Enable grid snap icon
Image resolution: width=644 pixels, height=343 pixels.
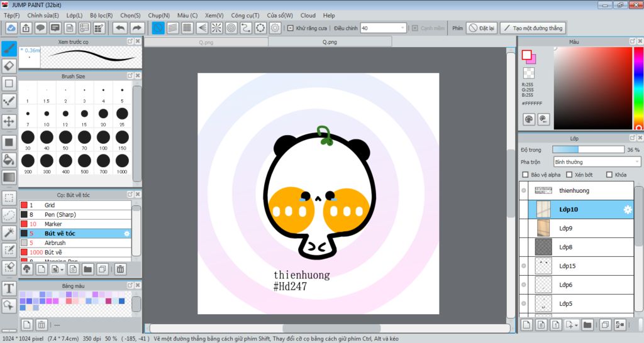pos(187,28)
